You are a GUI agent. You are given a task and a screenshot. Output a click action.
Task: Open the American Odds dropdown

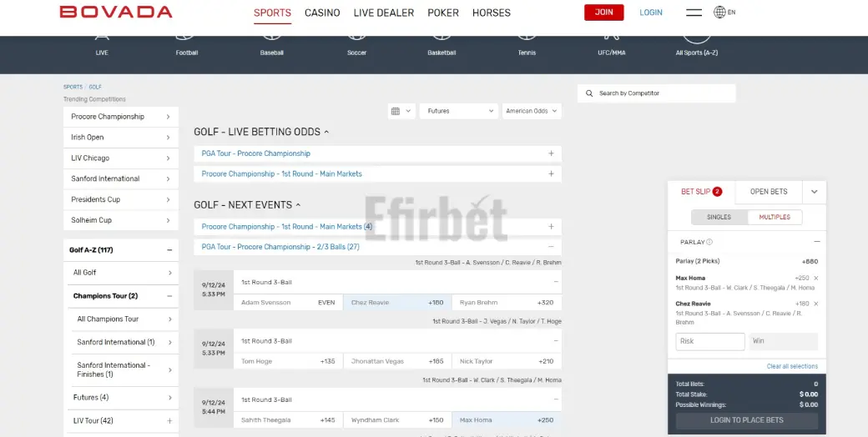[x=532, y=111]
